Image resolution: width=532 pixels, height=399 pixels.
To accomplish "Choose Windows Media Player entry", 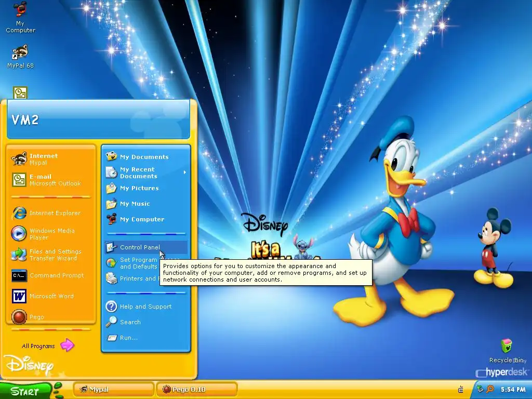I will tap(51, 234).
